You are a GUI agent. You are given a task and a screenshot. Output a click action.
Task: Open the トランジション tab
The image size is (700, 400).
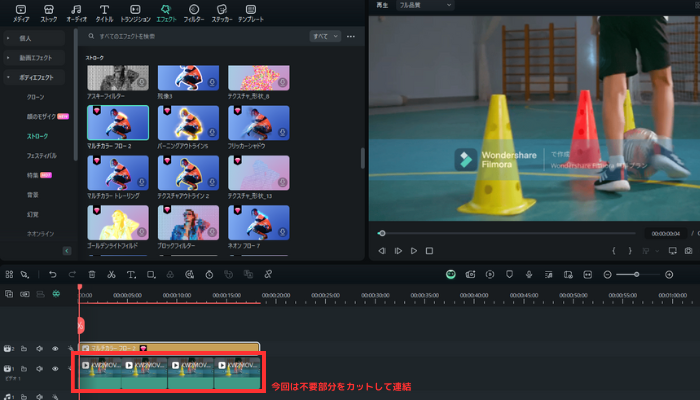click(135, 13)
